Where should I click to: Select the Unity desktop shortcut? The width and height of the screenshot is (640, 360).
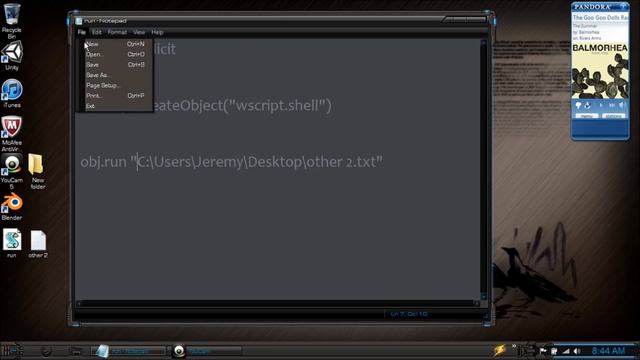tap(12, 56)
